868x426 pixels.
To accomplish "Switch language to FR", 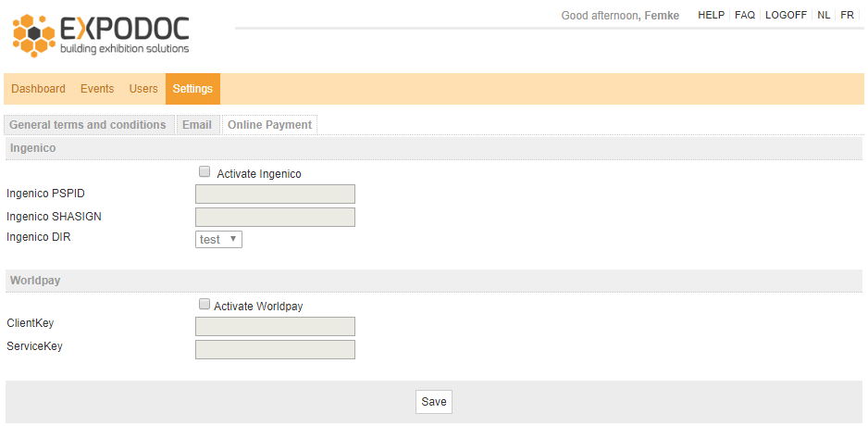I will click(x=847, y=15).
